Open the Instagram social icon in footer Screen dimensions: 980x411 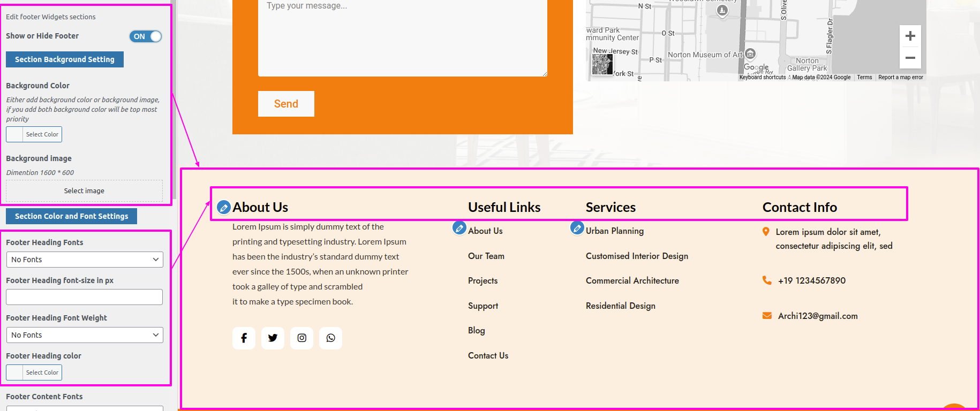[301, 338]
